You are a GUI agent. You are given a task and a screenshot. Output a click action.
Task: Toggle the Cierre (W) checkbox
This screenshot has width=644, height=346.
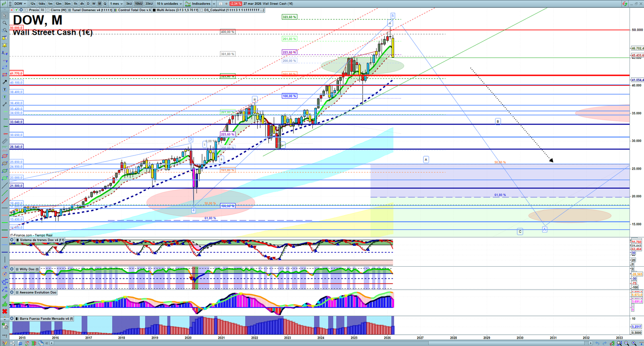pos(48,10)
